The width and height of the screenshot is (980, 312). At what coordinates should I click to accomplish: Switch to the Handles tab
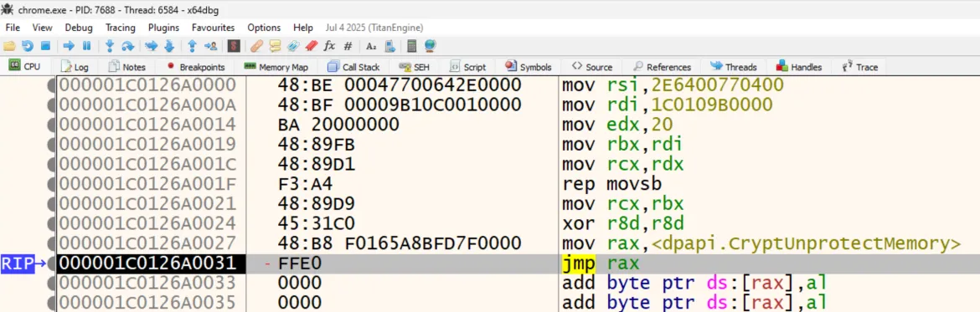coord(799,67)
